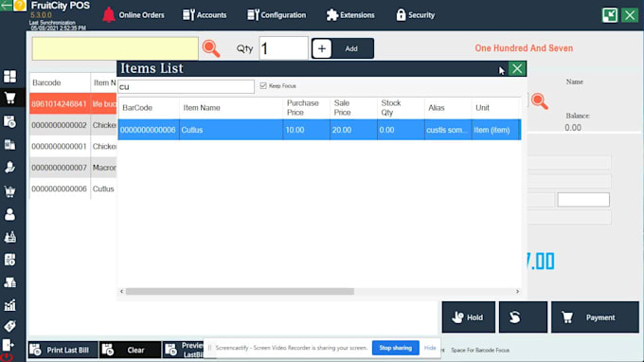The image size is (644, 362).
Task: Open the person customer icon in sidebar
Action: click(9, 214)
